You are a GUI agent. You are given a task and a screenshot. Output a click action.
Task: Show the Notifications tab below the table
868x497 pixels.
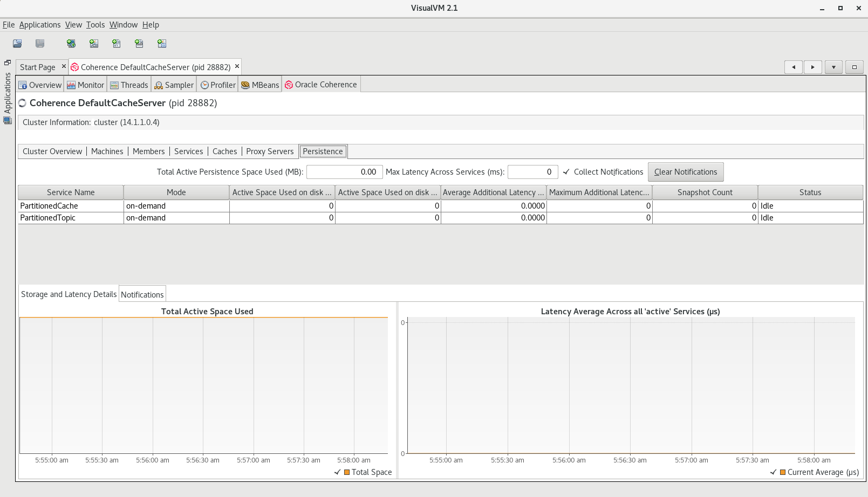click(142, 294)
